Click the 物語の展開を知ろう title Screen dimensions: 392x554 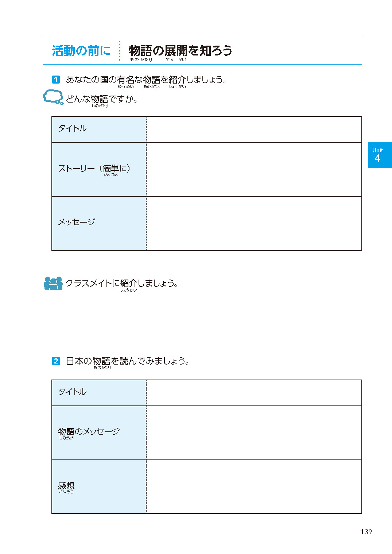[181, 51]
